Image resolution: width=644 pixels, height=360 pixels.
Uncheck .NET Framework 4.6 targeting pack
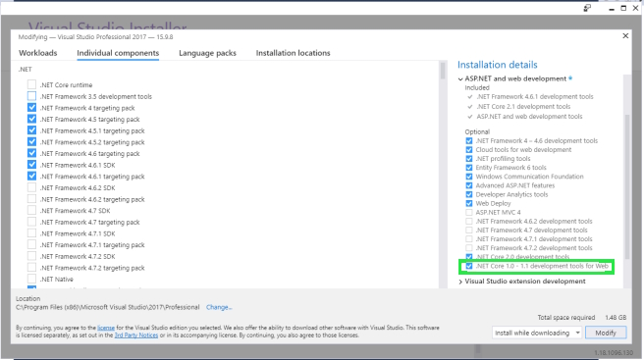[31, 153]
